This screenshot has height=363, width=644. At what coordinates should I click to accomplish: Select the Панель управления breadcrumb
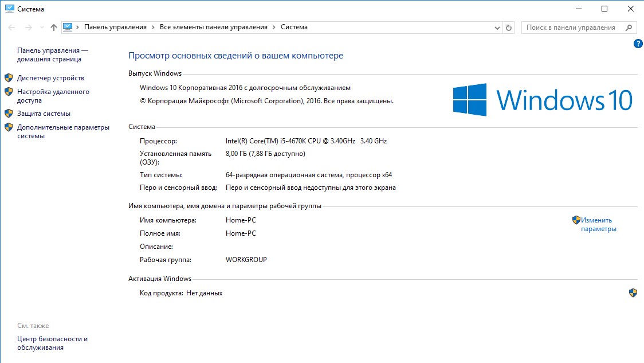[x=115, y=27]
